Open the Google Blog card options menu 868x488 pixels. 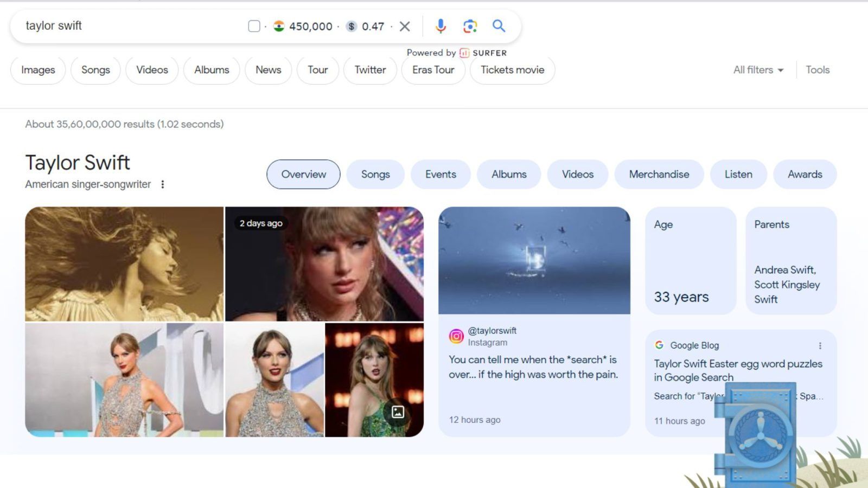pyautogui.click(x=819, y=345)
